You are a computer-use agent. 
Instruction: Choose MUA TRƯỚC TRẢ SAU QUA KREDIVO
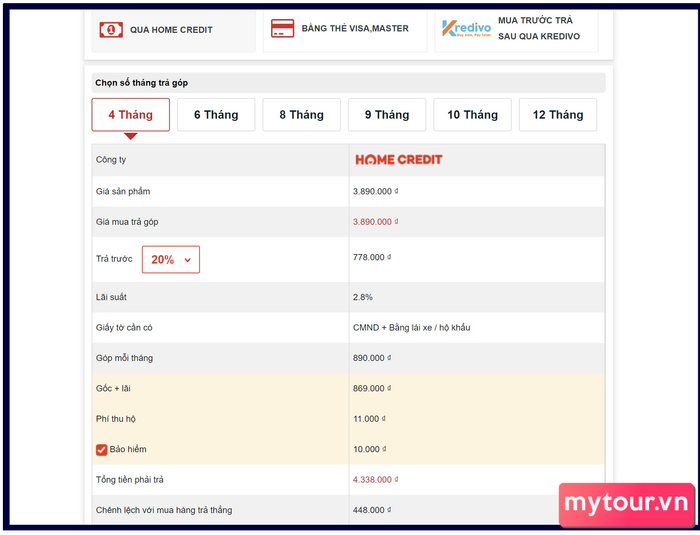(x=517, y=30)
